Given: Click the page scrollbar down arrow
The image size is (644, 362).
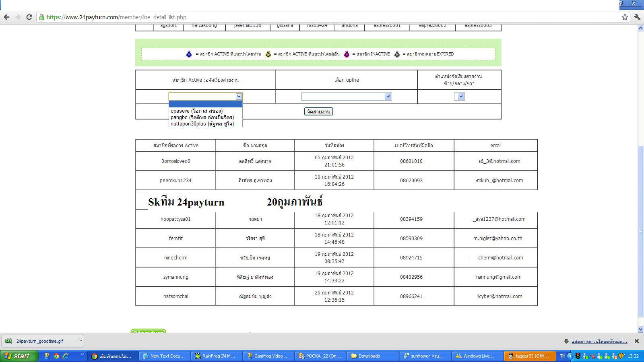Looking at the screenshot, I should (640, 329).
